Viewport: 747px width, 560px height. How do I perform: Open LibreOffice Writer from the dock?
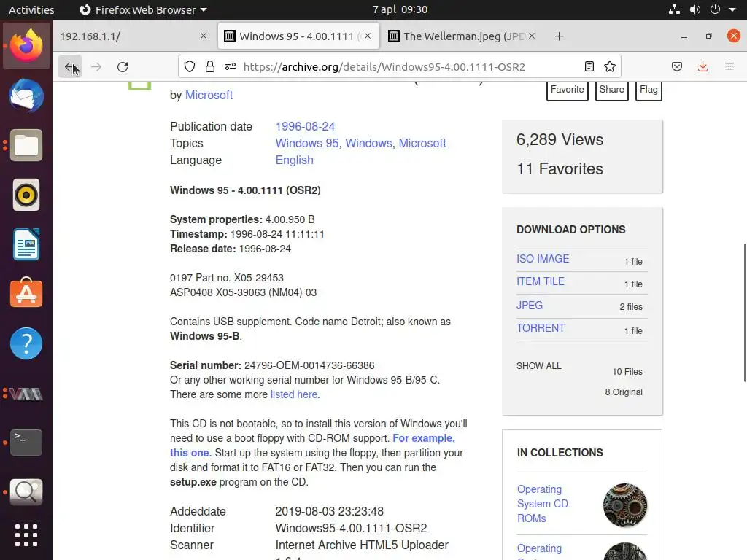tap(26, 244)
